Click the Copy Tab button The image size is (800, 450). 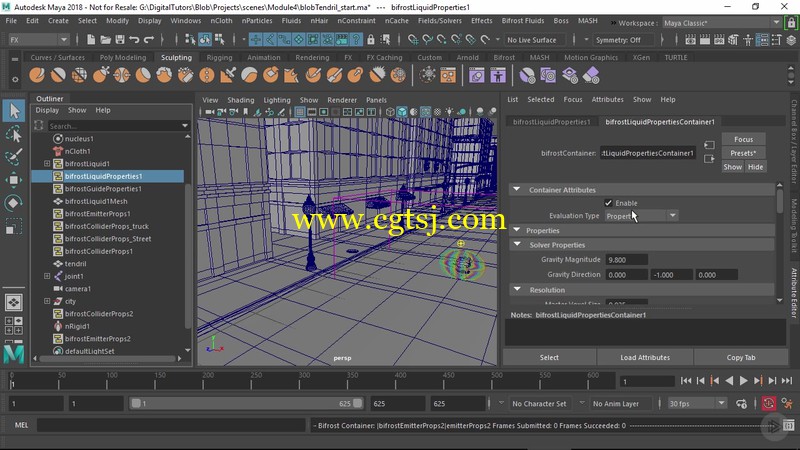point(741,358)
